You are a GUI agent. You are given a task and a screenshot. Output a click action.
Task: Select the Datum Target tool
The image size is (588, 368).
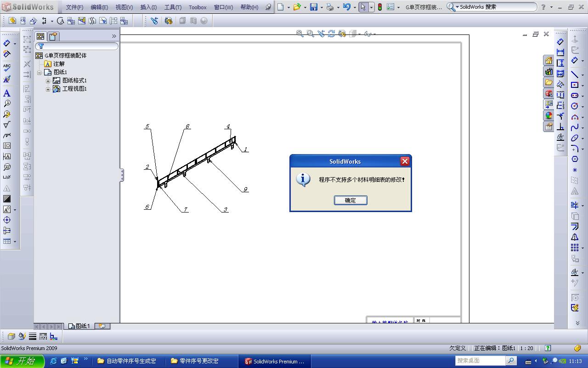7,167
